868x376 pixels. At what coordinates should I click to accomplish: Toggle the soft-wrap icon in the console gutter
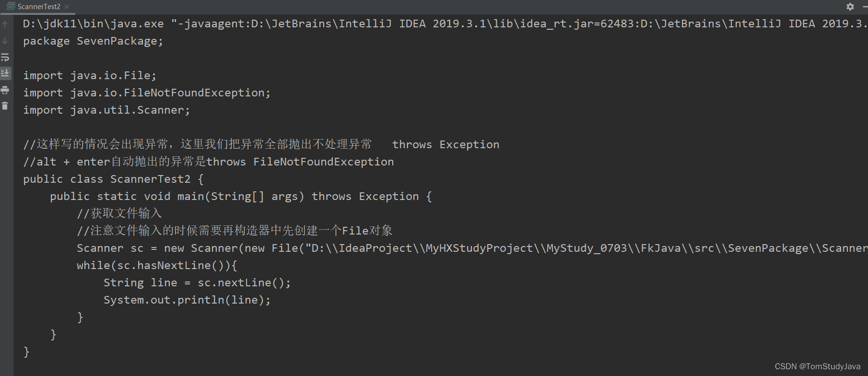[5, 57]
